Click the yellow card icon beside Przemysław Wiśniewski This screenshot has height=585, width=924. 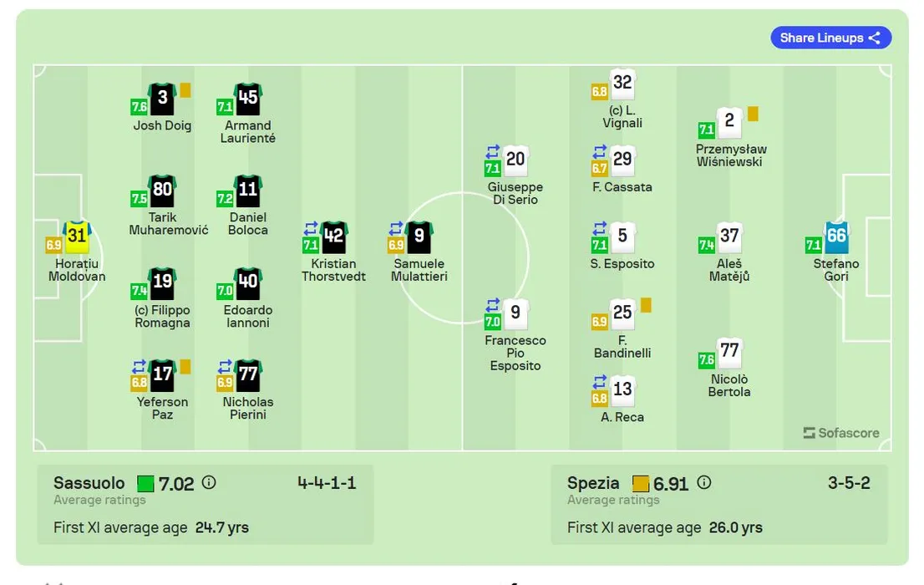[753, 113]
